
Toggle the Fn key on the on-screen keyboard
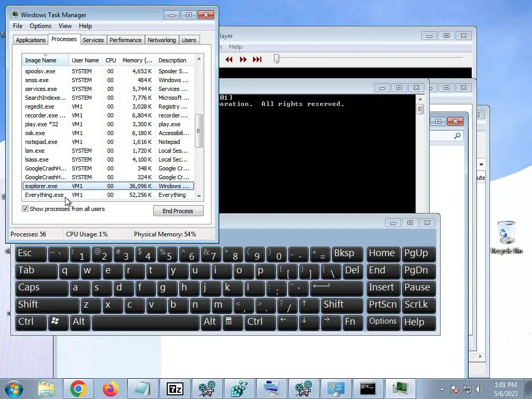[x=353, y=322]
